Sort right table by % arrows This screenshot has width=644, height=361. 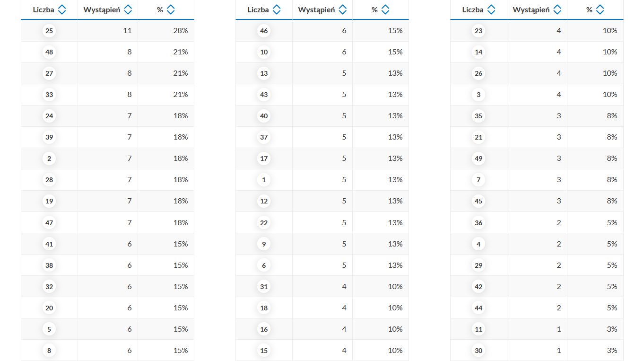tap(600, 9)
